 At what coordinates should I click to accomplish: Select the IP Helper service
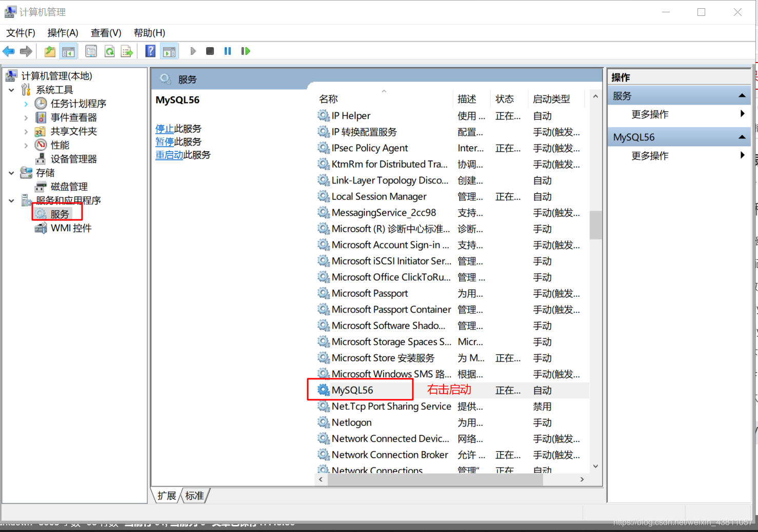[453, 116]
